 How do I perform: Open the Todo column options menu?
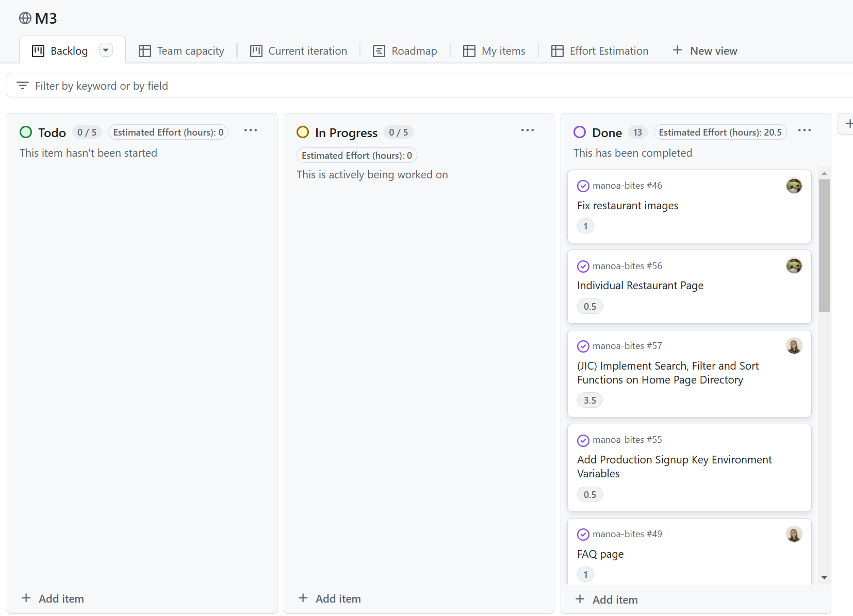pos(251,130)
